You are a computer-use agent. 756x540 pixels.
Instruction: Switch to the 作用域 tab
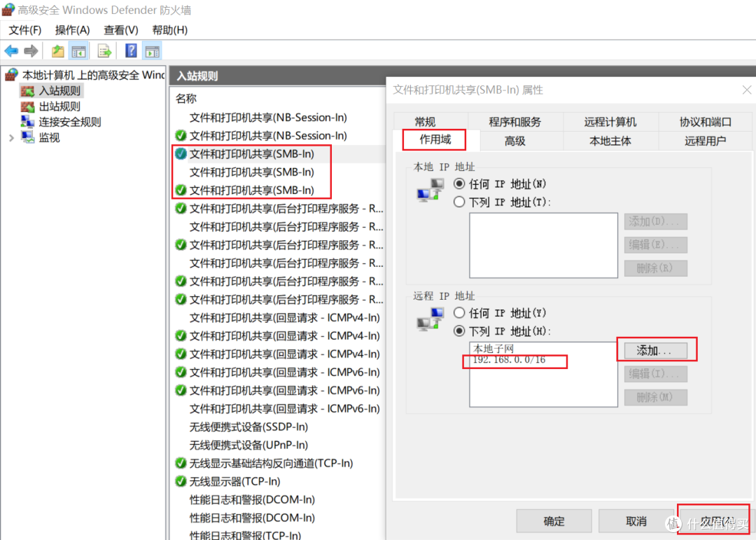point(435,140)
